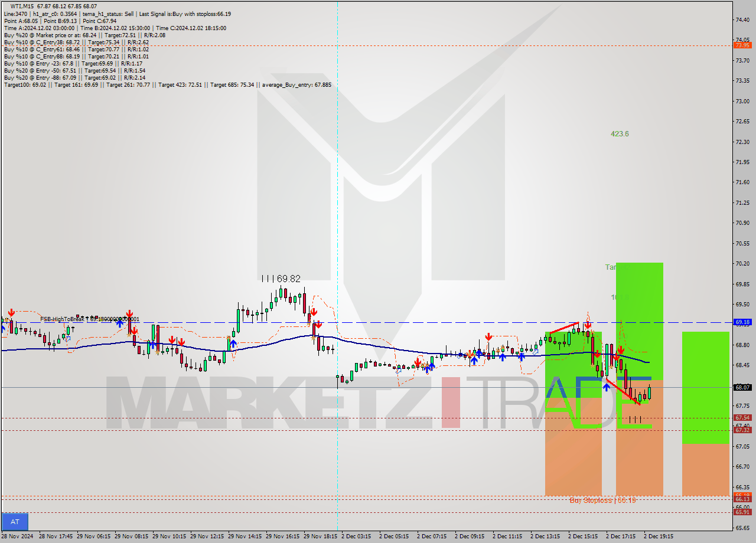Select the 69.18 blue price label
Viewport: 756px width, 543px height.
coord(742,322)
